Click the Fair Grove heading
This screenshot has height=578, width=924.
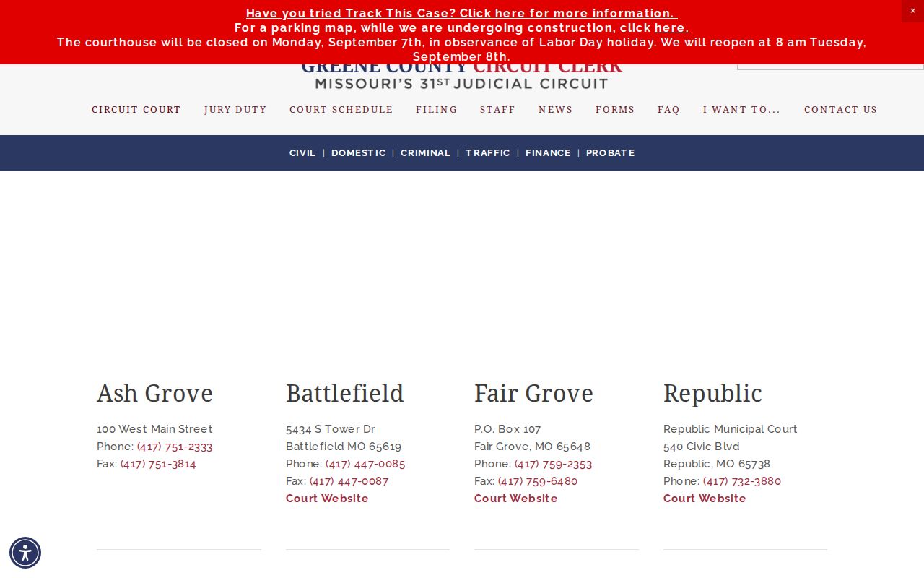533,393
